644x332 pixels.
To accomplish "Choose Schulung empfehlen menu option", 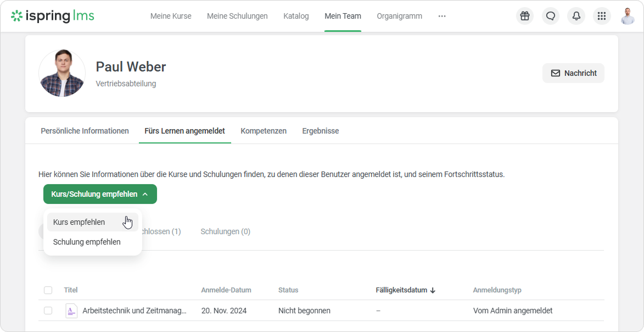I will pos(87,242).
